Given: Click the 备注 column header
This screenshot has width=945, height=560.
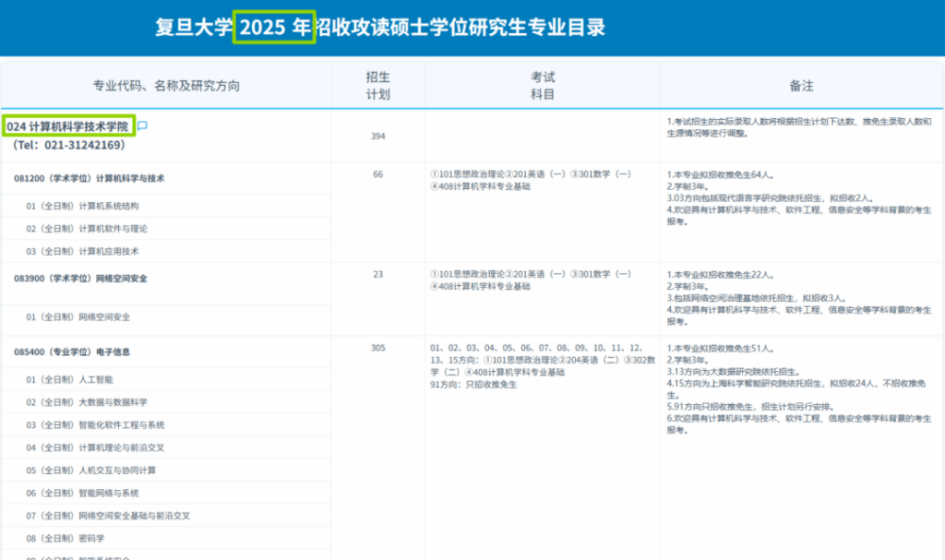Looking at the screenshot, I should pyautogui.click(x=802, y=86).
